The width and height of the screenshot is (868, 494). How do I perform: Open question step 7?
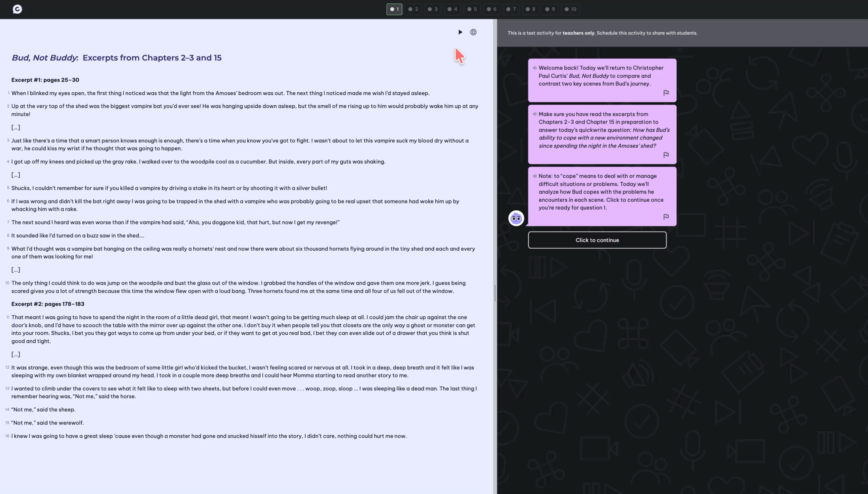pyautogui.click(x=511, y=9)
